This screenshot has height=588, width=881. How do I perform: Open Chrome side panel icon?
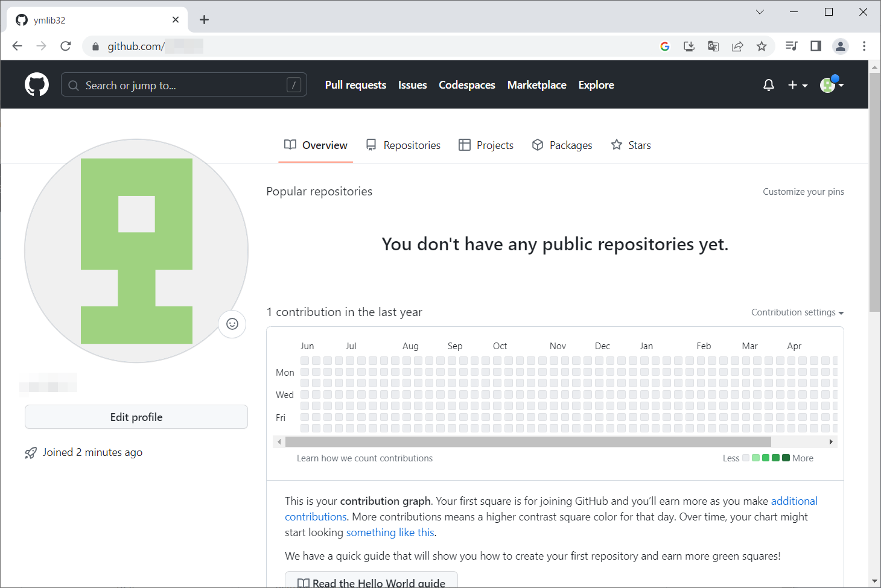coord(816,46)
